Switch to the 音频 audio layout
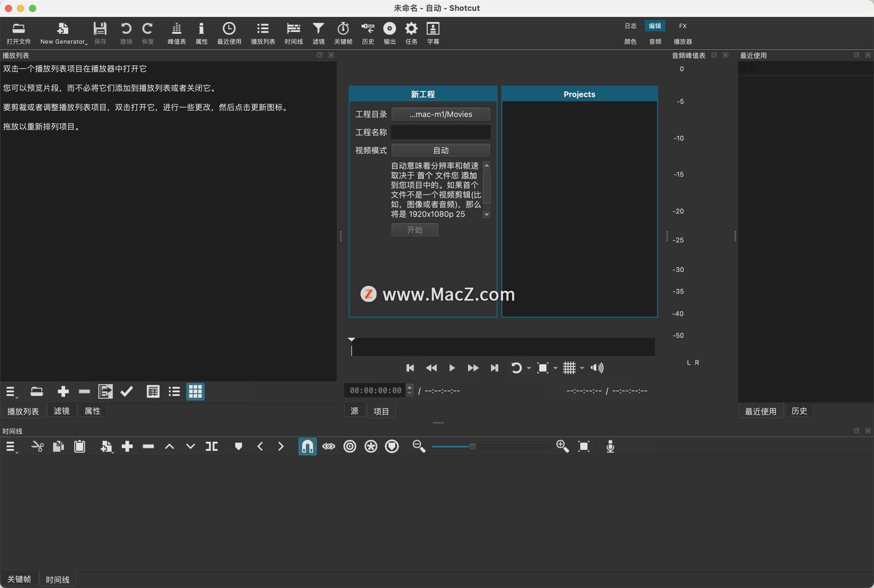The height and width of the screenshot is (588, 874). pos(655,41)
